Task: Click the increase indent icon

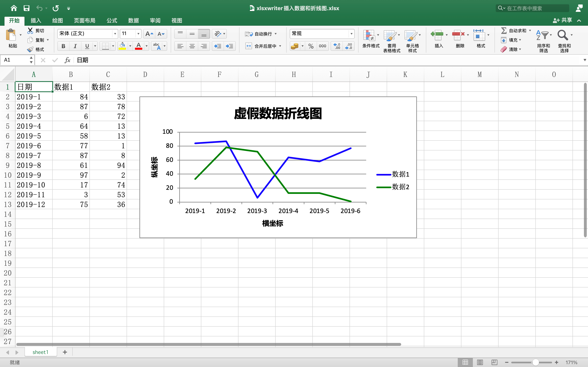Action: [229, 46]
